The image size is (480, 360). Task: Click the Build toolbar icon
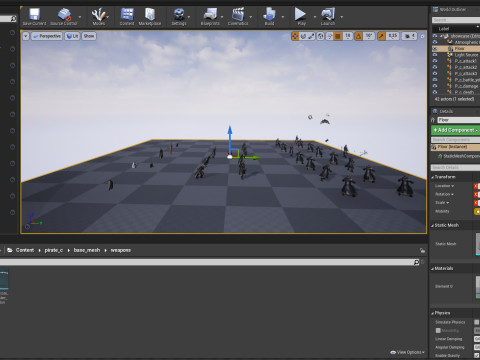(x=269, y=16)
